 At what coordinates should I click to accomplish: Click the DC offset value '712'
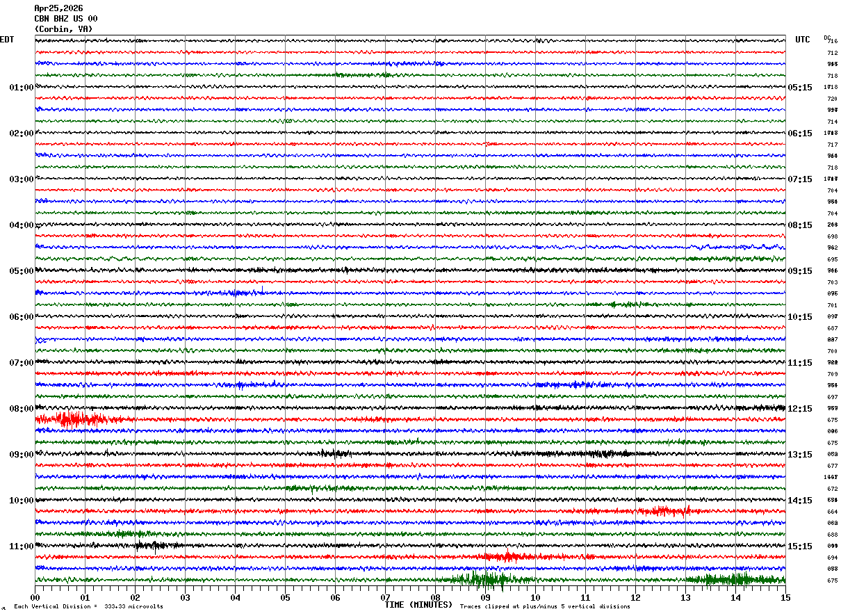[832, 53]
